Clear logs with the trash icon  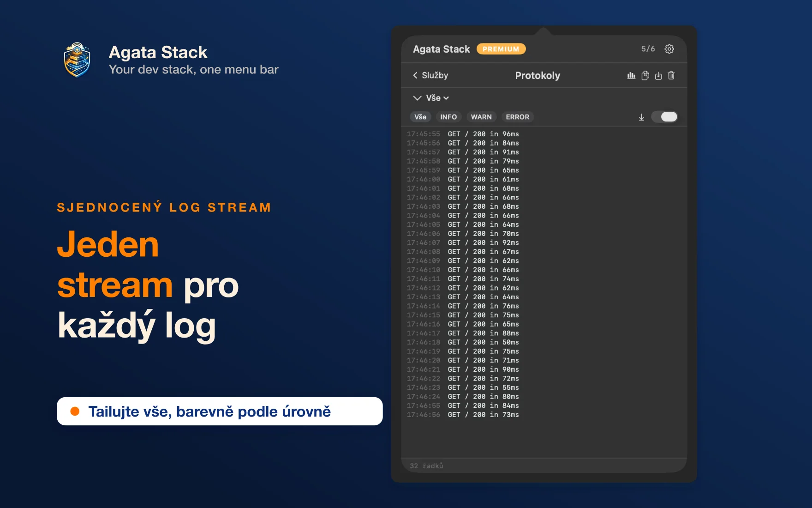click(671, 75)
